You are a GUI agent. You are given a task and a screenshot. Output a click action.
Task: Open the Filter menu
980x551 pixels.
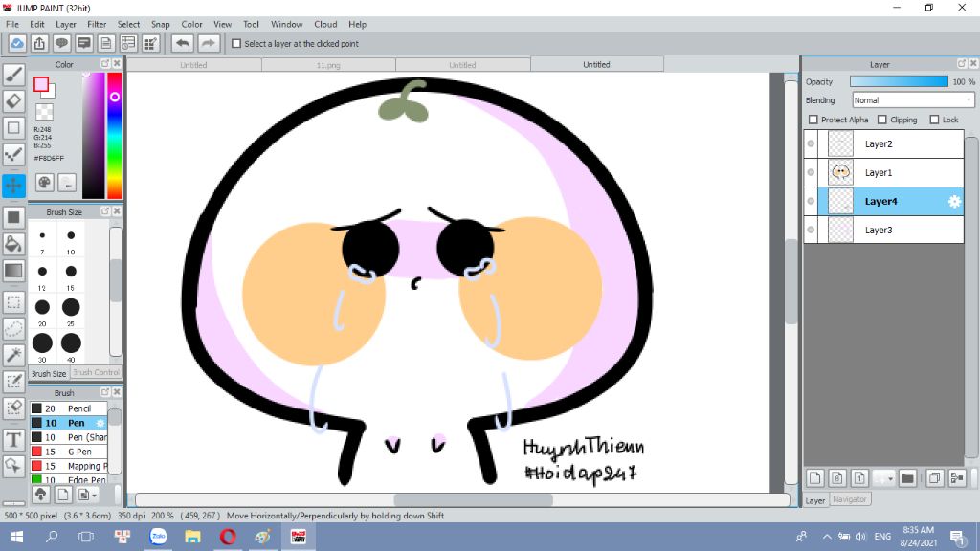[97, 24]
